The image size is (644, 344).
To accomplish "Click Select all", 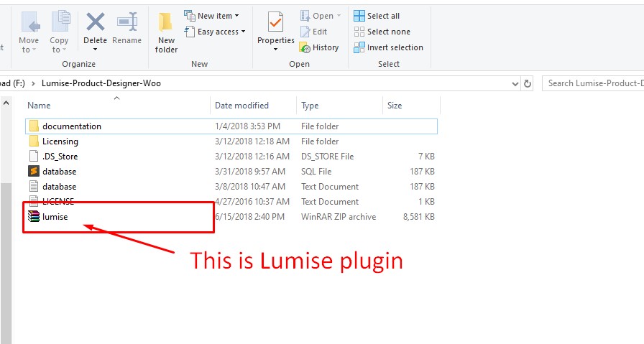I will 376,16.
